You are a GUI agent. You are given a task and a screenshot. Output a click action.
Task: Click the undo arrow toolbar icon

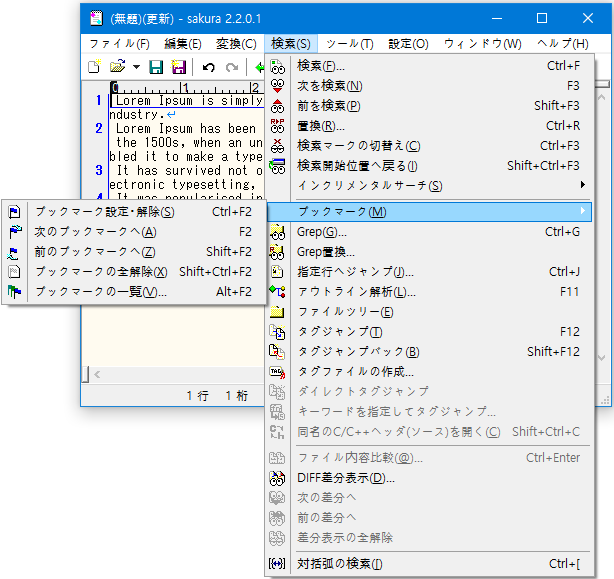[x=209, y=67]
